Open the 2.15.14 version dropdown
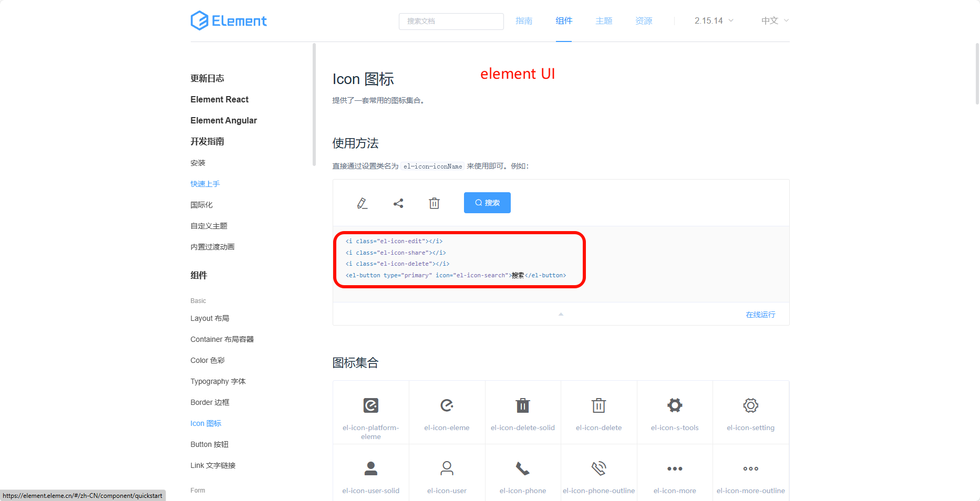 (x=714, y=20)
